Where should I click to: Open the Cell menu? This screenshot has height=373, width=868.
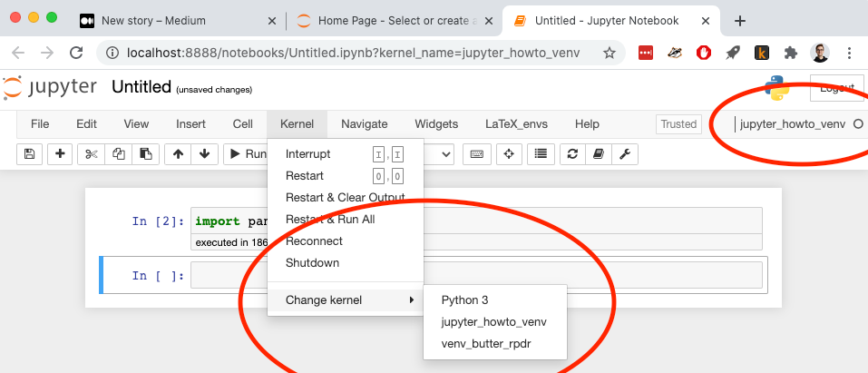click(x=242, y=124)
